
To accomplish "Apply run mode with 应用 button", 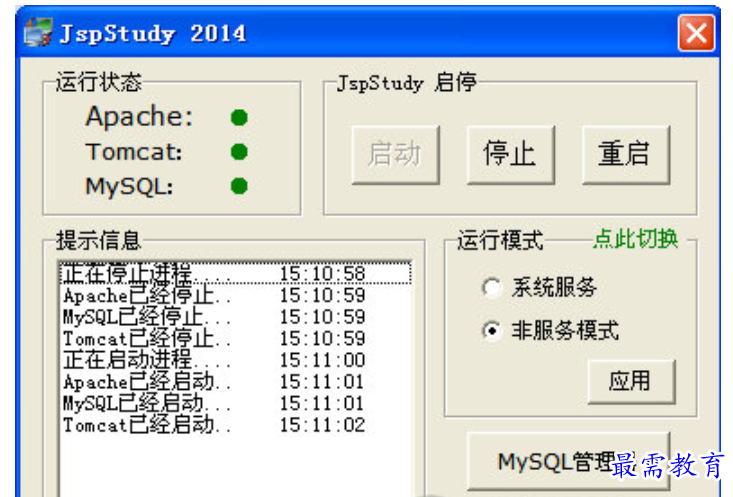I will coord(631,381).
